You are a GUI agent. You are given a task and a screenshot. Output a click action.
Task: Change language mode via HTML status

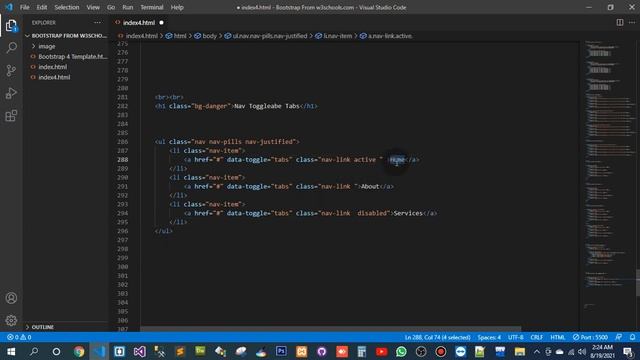pyautogui.click(x=558, y=337)
